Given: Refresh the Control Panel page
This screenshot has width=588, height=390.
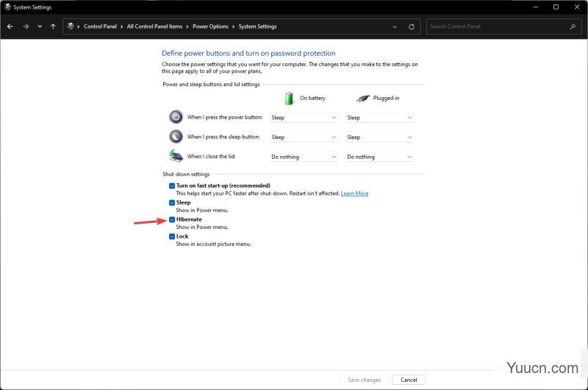Looking at the screenshot, I should (412, 26).
